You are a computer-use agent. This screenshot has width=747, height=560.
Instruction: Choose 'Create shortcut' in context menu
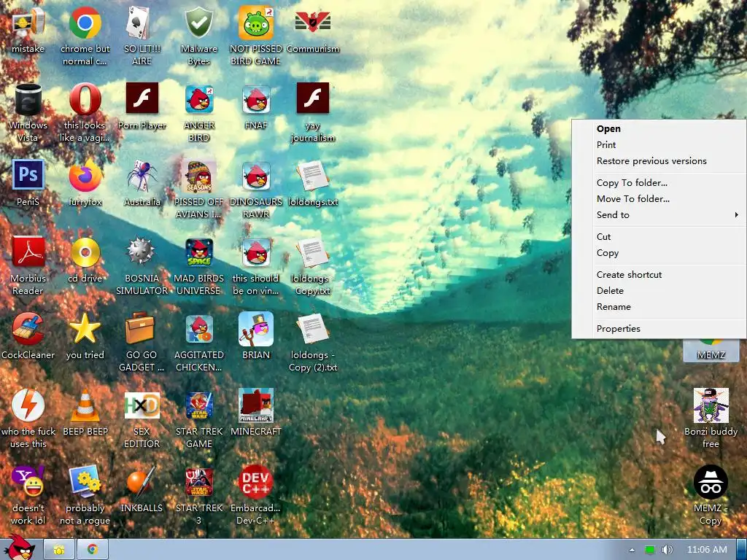pyautogui.click(x=659, y=275)
